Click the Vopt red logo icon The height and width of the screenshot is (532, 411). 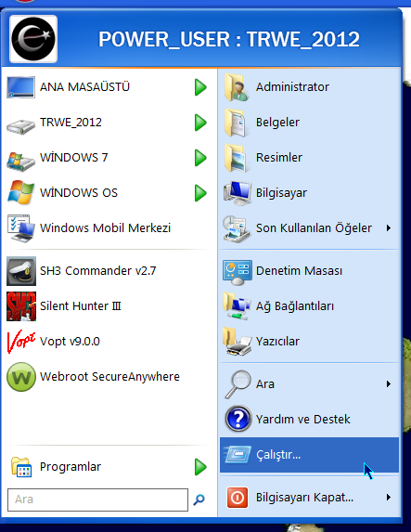21,342
